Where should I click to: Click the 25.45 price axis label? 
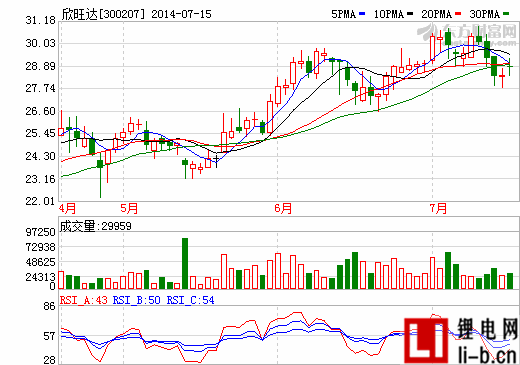[41, 133]
